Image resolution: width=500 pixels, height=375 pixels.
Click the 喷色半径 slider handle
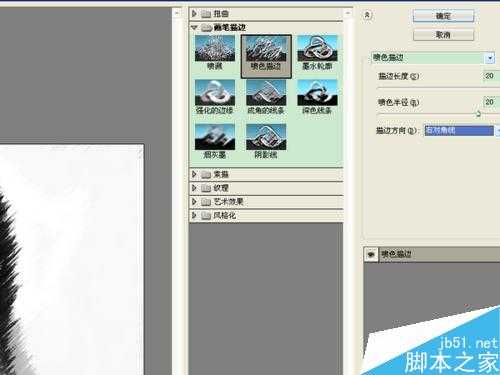478,114
